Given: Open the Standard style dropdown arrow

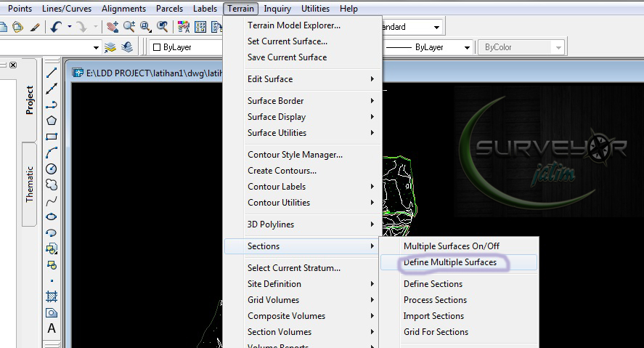Looking at the screenshot, I should pos(436,27).
